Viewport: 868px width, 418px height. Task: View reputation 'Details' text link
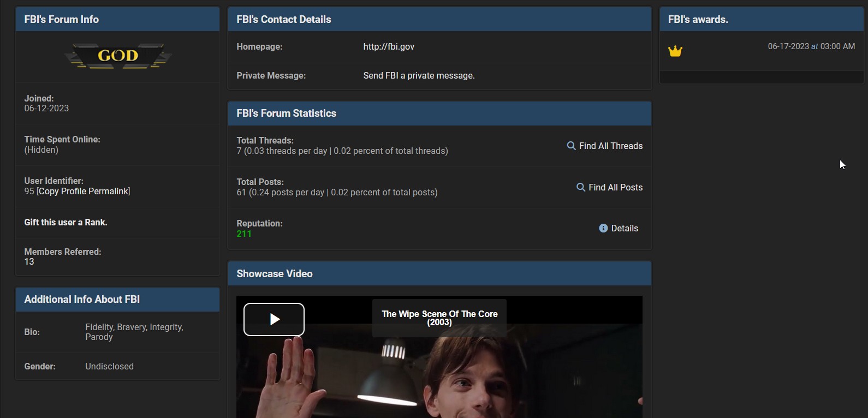625,228
